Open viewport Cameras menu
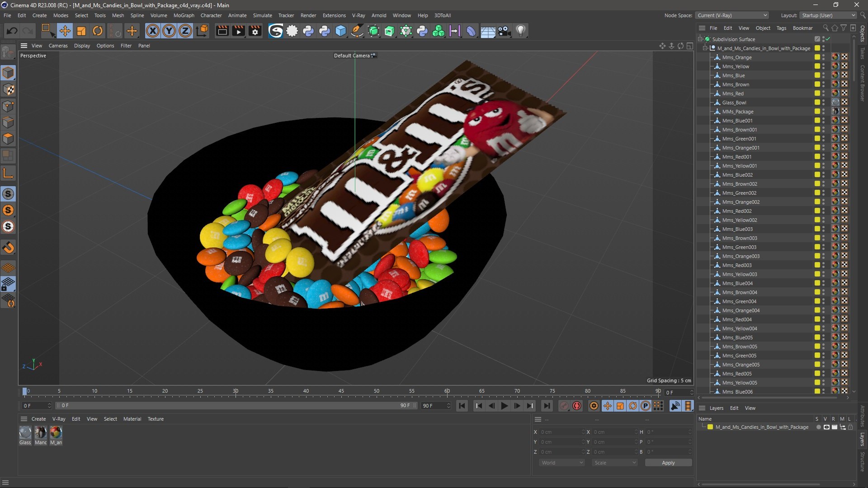The width and height of the screenshot is (868, 488). click(x=58, y=46)
